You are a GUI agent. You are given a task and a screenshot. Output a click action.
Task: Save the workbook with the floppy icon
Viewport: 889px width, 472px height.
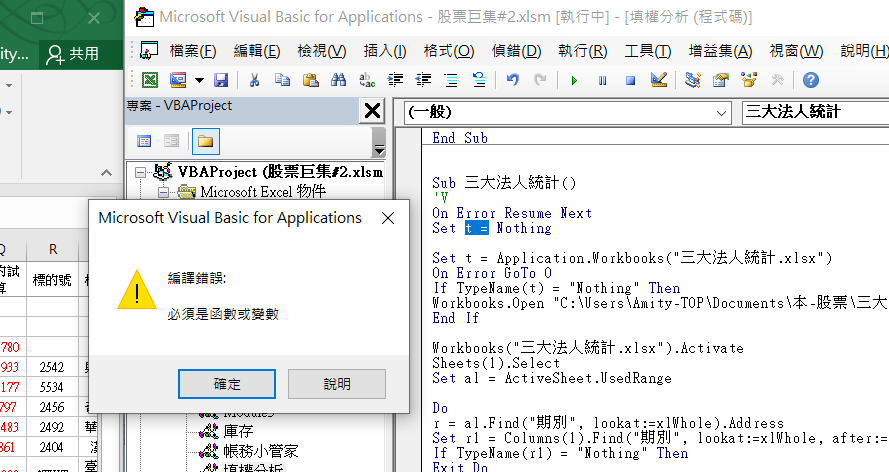coord(221,80)
